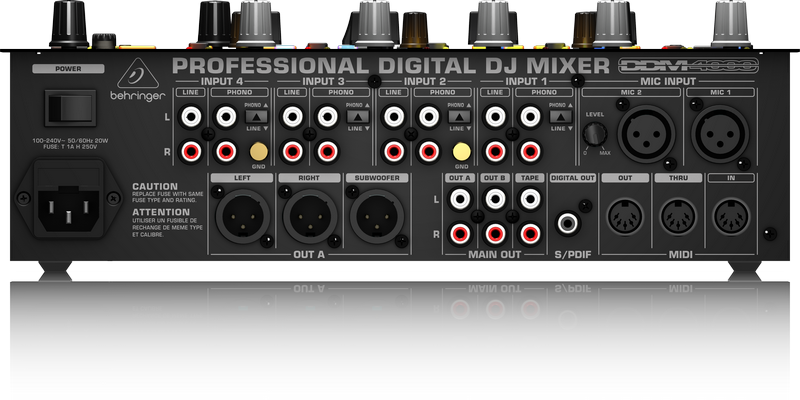The width and height of the screenshot is (800, 400).
Task: Click the INPUT 3 section heading
Action: pyautogui.click(x=324, y=81)
